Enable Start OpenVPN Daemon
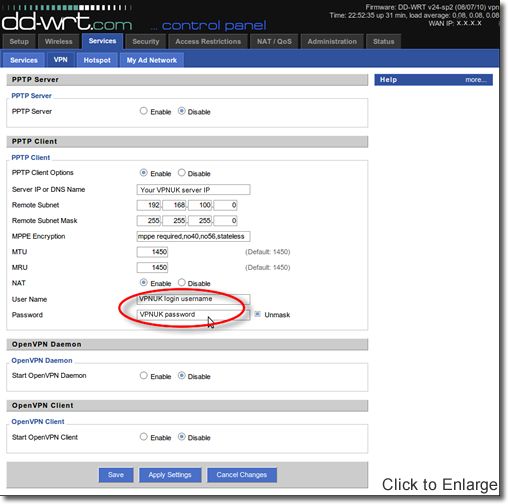Screen dimensions: 508x504 (x=144, y=376)
